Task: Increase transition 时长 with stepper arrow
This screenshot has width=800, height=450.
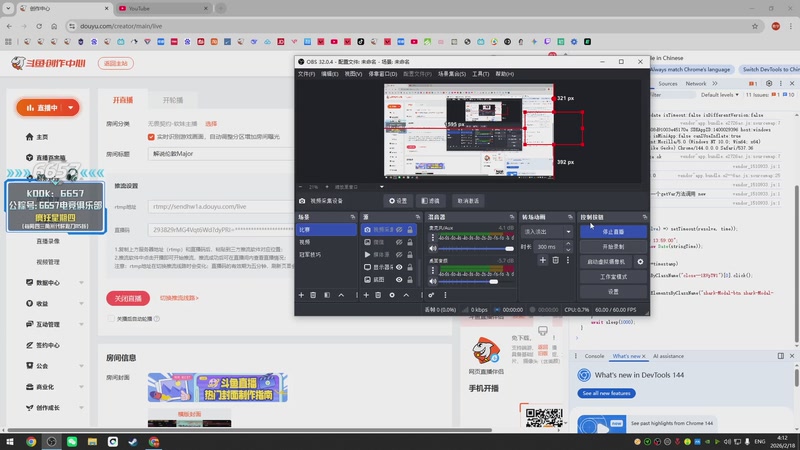Action: click(568, 244)
